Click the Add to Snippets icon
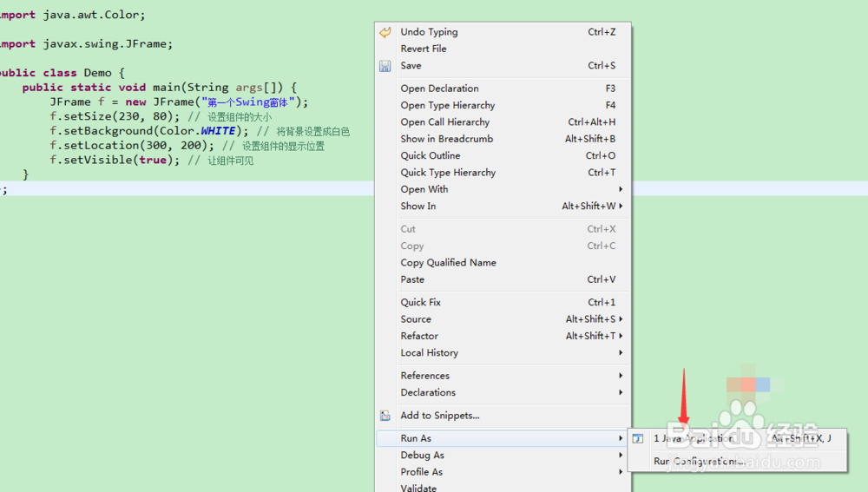 click(385, 416)
